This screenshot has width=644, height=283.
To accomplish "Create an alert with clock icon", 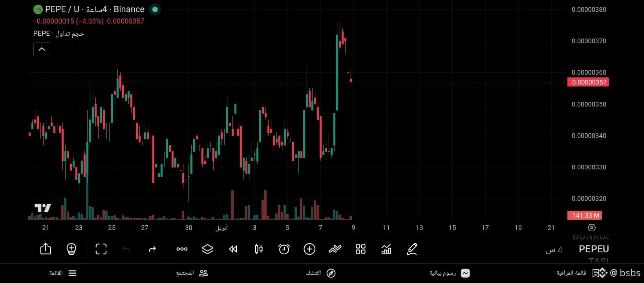I will 284,249.
